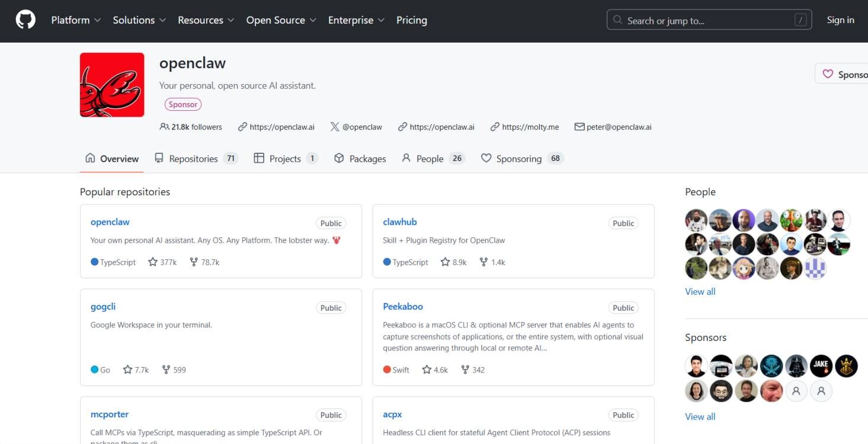Click the envelope icon beside peter@openclaw.ai
The width and height of the screenshot is (868, 444).
pos(579,127)
